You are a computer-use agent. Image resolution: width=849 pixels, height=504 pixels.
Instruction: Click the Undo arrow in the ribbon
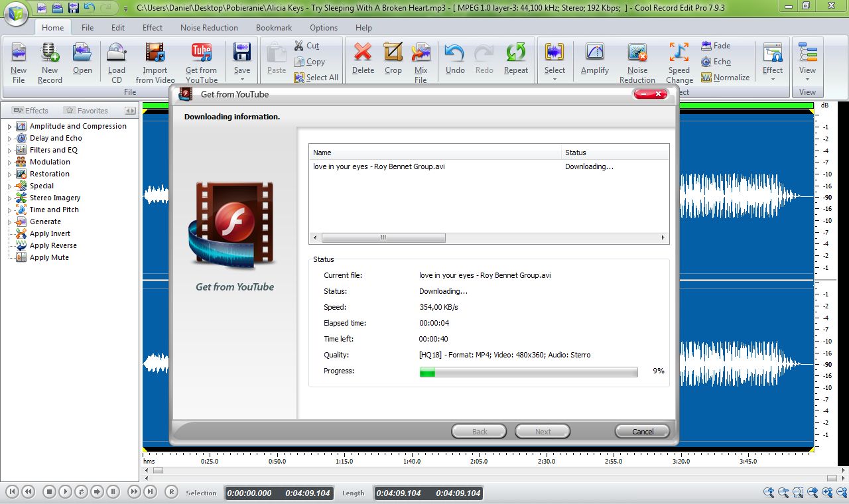coord(455,53)
